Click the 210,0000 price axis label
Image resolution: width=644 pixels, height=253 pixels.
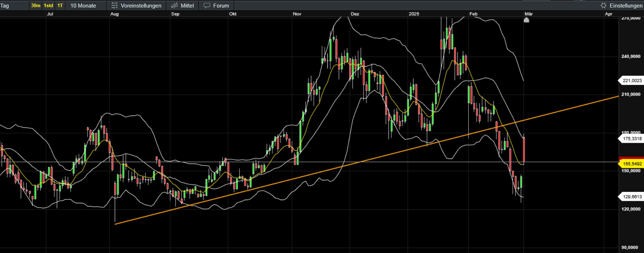(x=631, y=94)
